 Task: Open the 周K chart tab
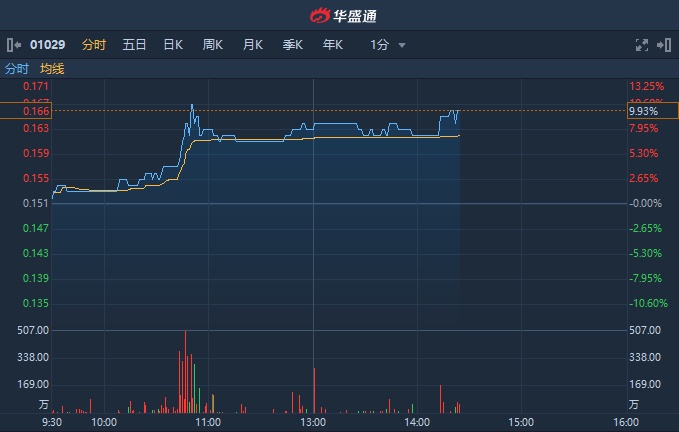tap(212, 45)
